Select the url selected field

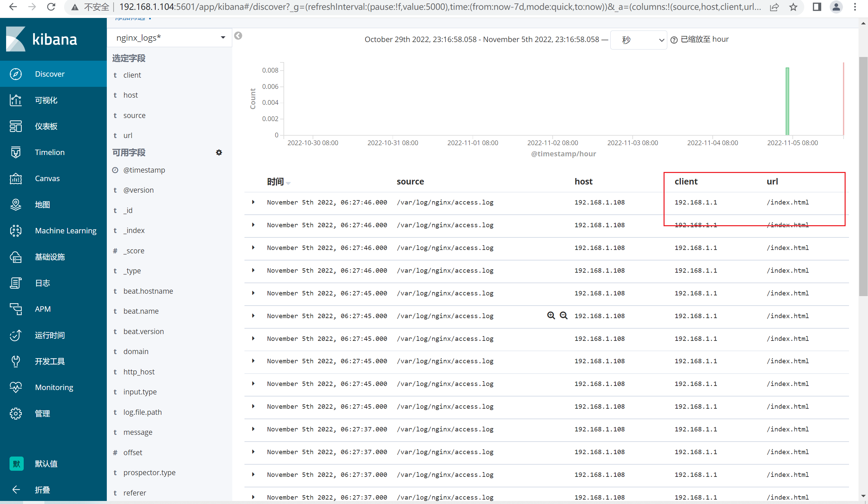(x=127, y=135)
